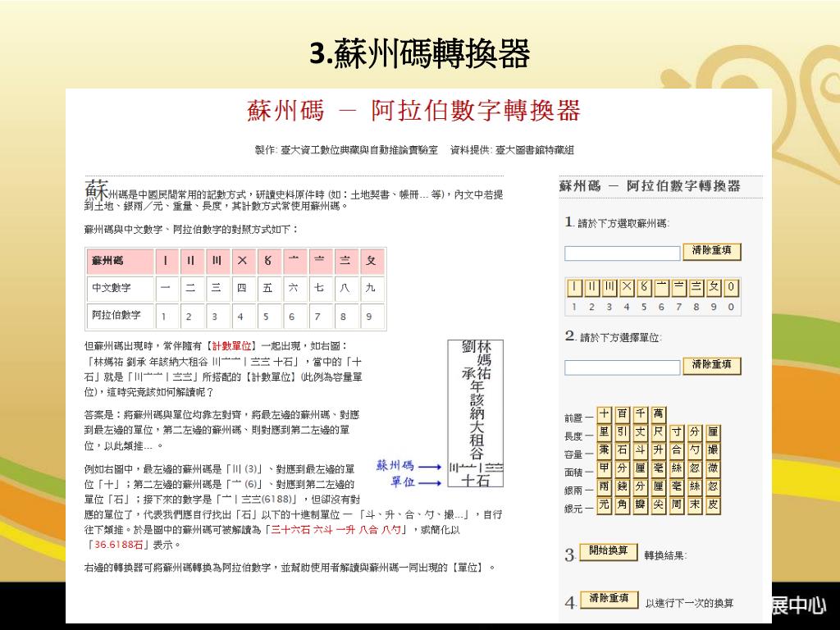Click the red 計數單位 text
Viewport: 840px width, 630px height.
pyautogui.click(x=231, y=346)
